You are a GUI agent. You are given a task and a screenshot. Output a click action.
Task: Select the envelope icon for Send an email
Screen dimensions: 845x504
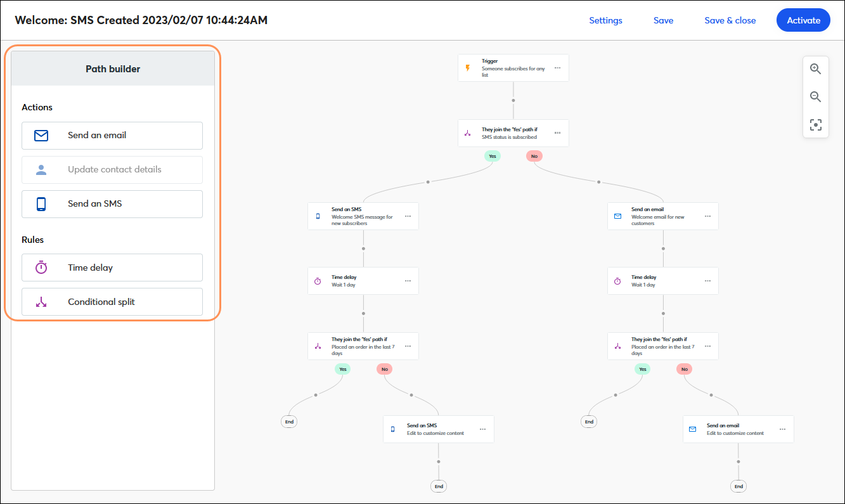[x=41, y=135]
